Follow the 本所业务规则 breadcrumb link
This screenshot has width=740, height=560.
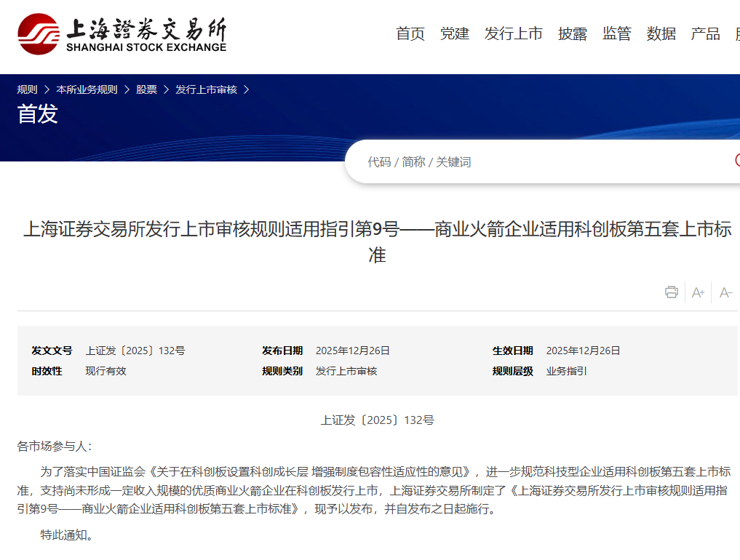pos(87,89)
